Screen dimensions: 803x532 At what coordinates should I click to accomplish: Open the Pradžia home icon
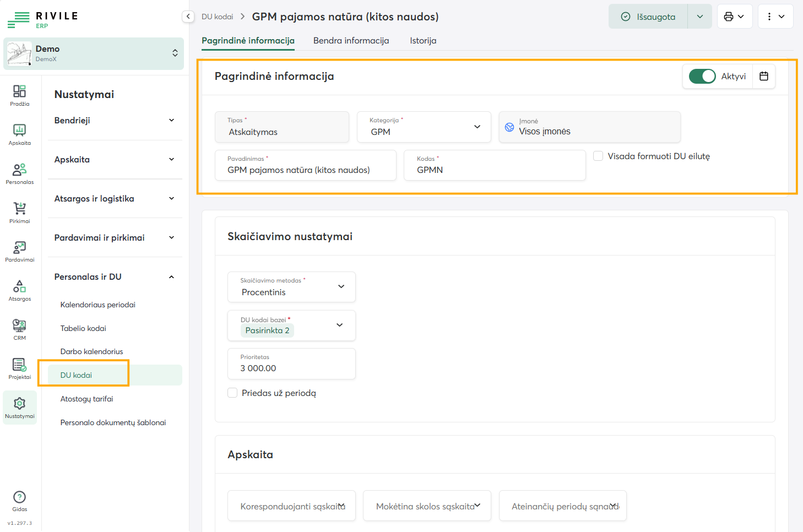pyautogui.click(x=19, y=95)
